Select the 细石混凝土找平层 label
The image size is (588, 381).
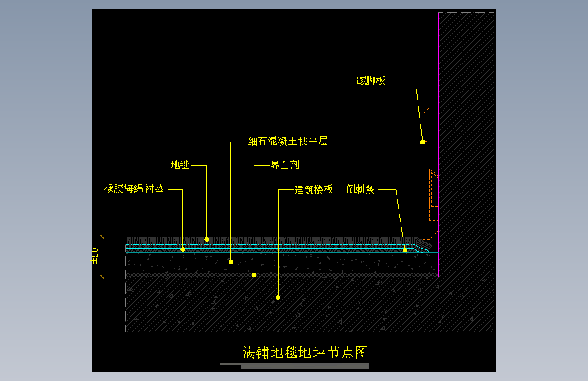(x=288, y=142)
